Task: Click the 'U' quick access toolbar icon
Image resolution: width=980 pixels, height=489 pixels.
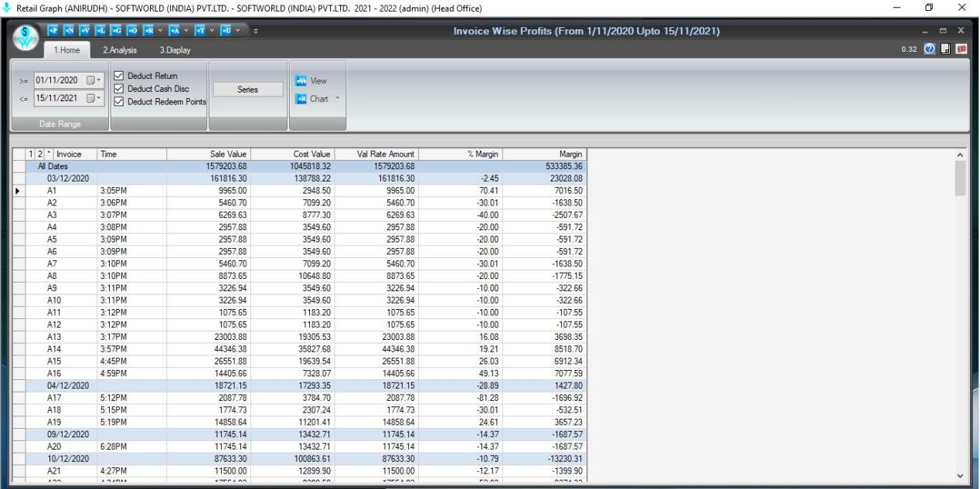Action: (x=226, y=30)
